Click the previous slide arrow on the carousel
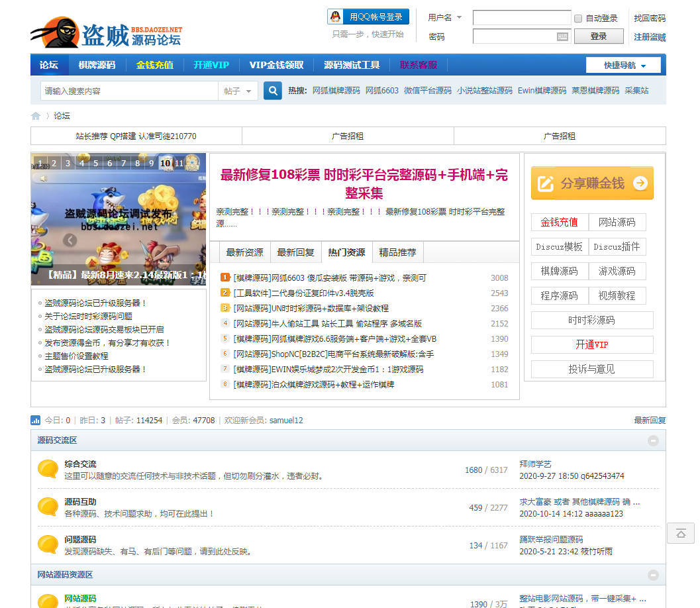Screen dimensions: 700x608 (70, 240)
